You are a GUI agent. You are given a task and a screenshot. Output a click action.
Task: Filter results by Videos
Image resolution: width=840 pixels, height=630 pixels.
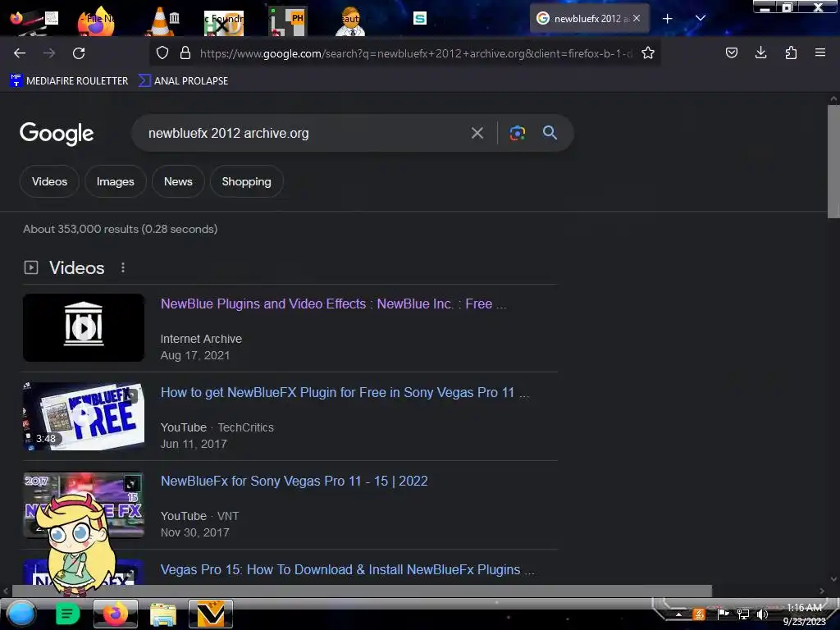pyautogui.click(x=49, y=181)
